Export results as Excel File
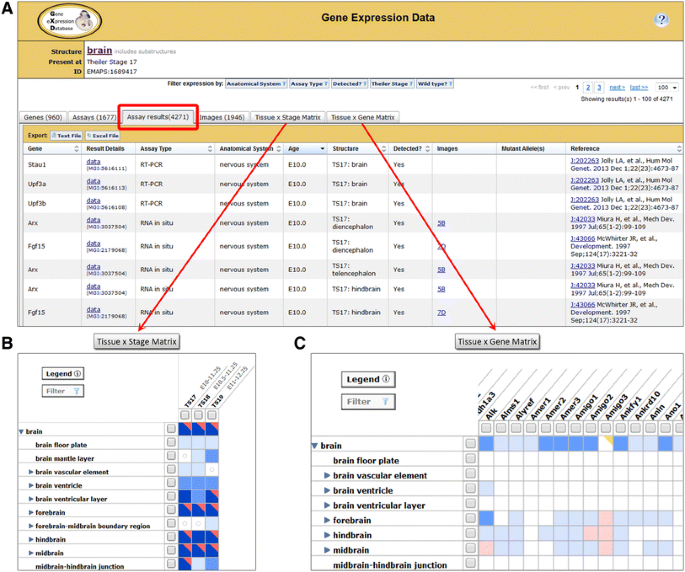 [102, 134]
